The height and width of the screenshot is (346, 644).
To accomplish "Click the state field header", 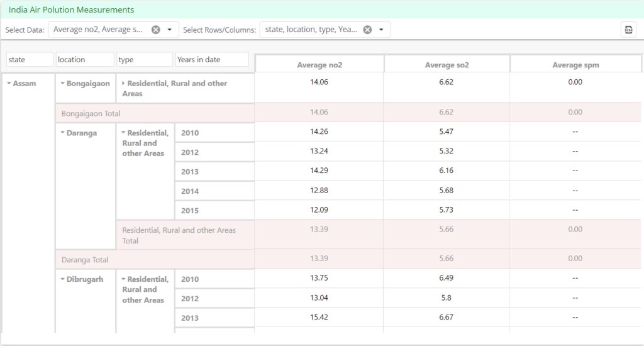I will [x=30, y=60].
